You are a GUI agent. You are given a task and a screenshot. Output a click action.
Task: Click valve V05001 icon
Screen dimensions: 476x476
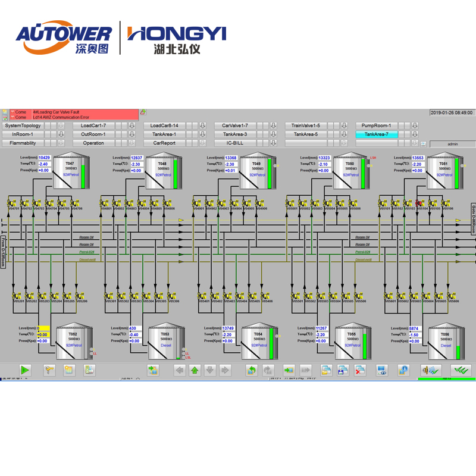[x=290, y=203]
